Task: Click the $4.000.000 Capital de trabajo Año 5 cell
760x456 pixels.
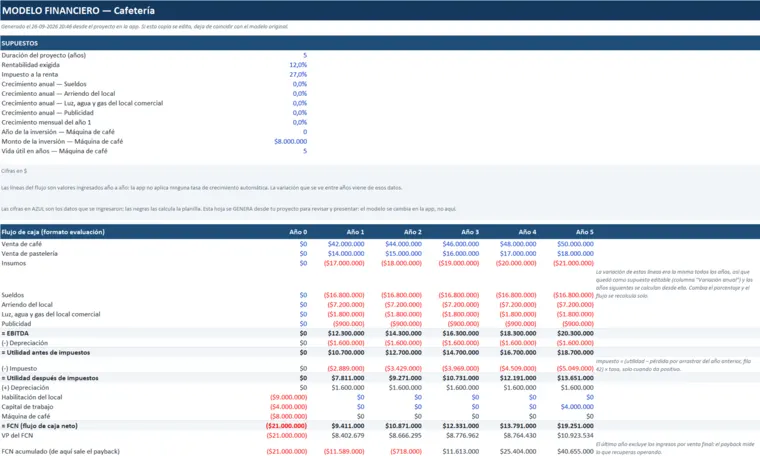Action: [x=577, y=407]
